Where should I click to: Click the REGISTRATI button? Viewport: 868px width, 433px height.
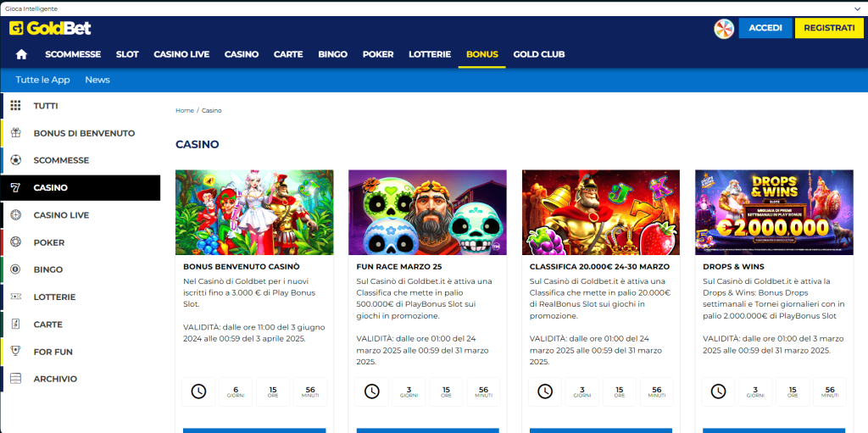(x=829, y=28)
